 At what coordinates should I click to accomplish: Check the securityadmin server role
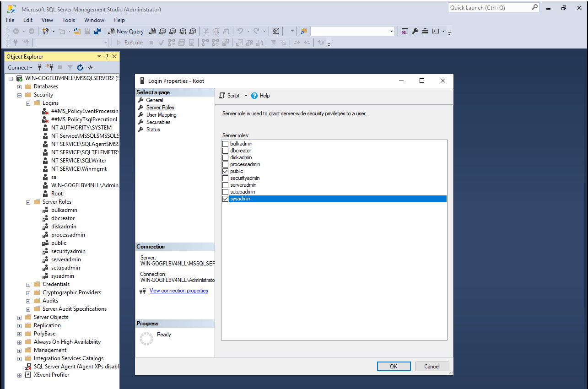click(225, 178)
